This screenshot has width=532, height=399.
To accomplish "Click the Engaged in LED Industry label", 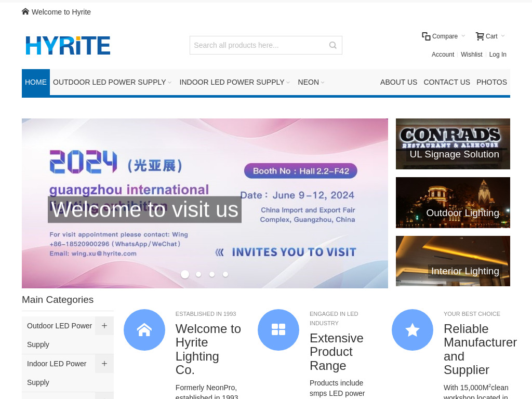I will point(334,318).
